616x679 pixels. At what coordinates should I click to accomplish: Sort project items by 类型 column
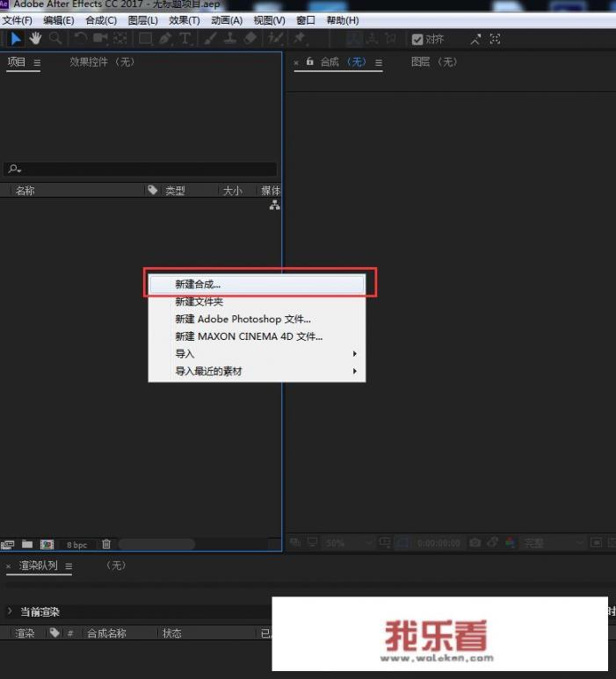[175, 191]
